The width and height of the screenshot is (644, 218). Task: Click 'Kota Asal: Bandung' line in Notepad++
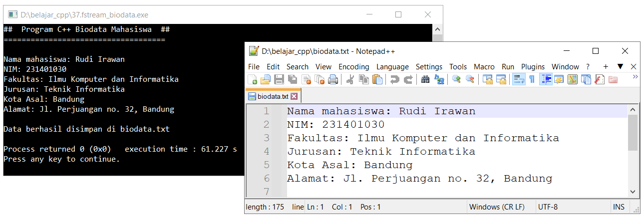pos(349,165)
